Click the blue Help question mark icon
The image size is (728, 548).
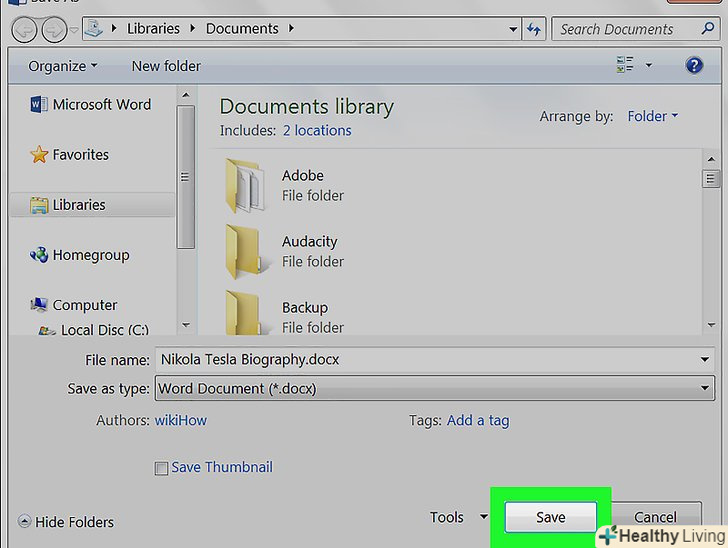pos(694,65)
